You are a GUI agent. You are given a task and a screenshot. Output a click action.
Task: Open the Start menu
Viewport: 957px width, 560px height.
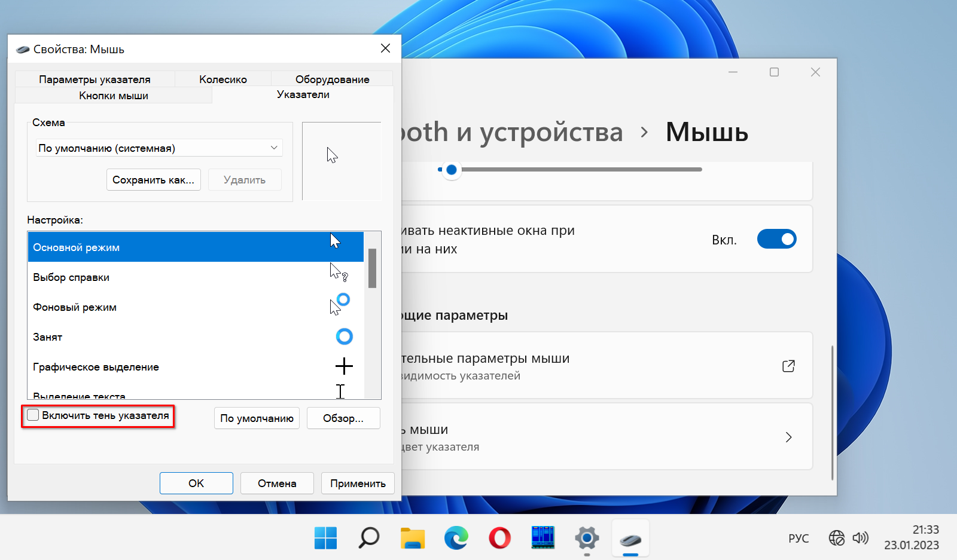(325, 538)
